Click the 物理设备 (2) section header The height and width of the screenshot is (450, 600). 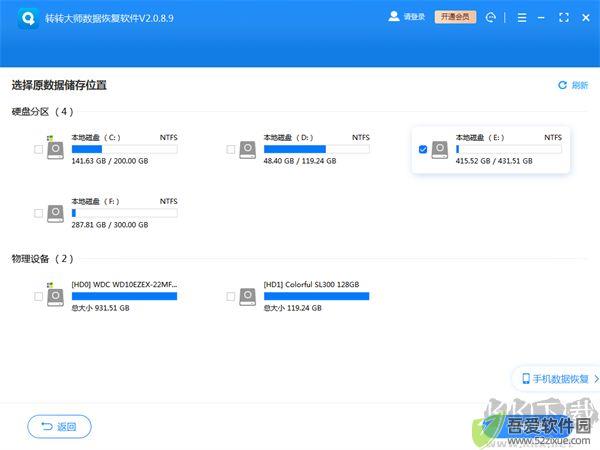click(x=42, y=259)
